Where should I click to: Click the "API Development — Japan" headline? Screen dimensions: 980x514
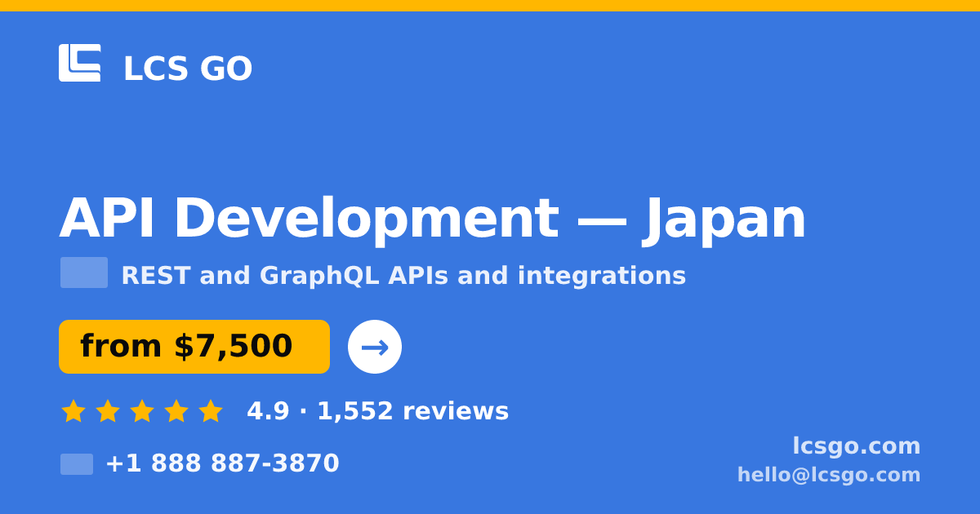click(x=433, y=218)
